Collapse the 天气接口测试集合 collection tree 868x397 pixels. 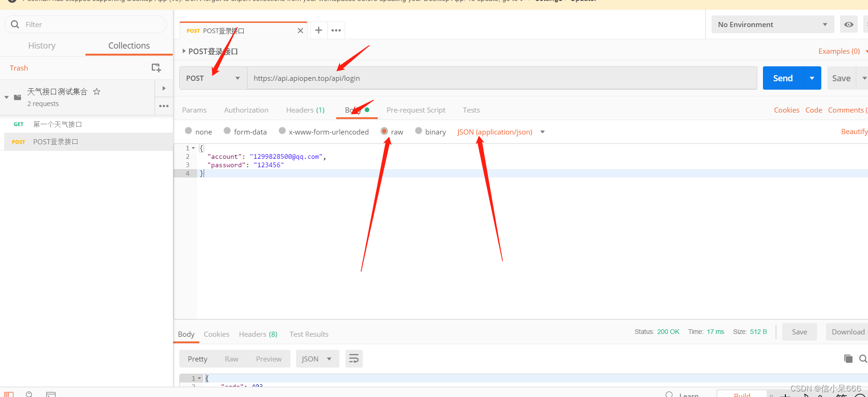pos(7,97)
